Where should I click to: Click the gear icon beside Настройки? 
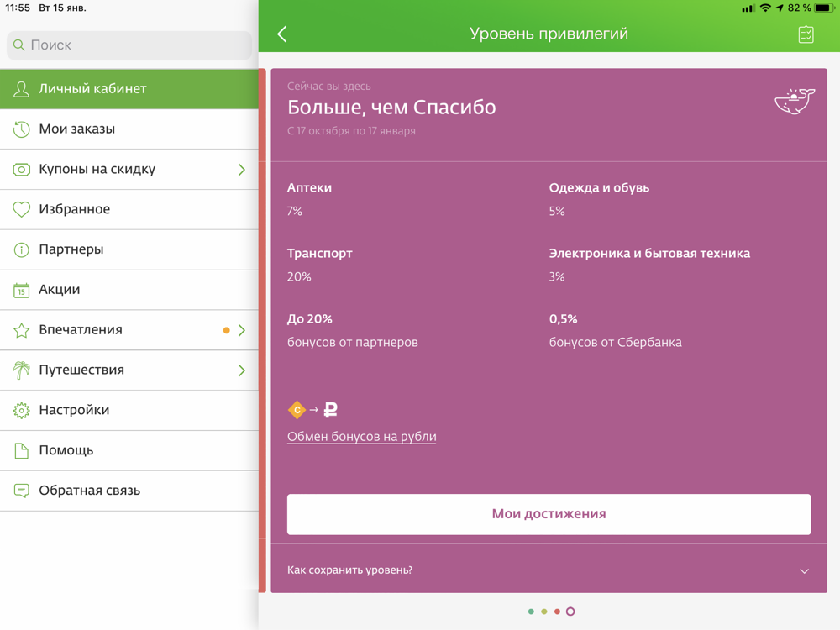pyautogui.click(x=22, y=411)
